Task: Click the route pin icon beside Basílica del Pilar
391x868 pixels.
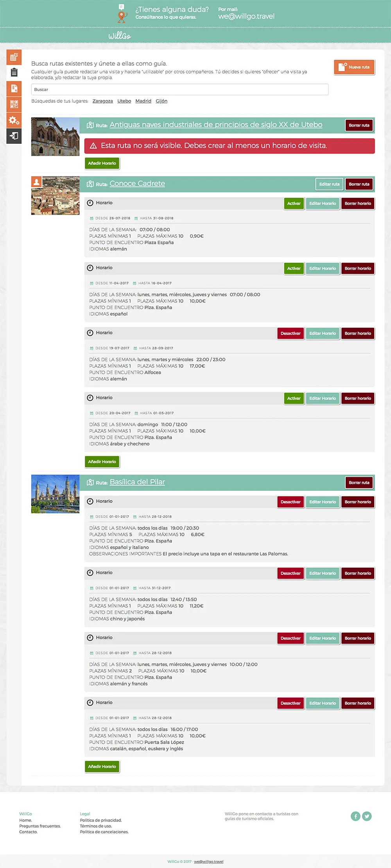Action: point(91,482)
